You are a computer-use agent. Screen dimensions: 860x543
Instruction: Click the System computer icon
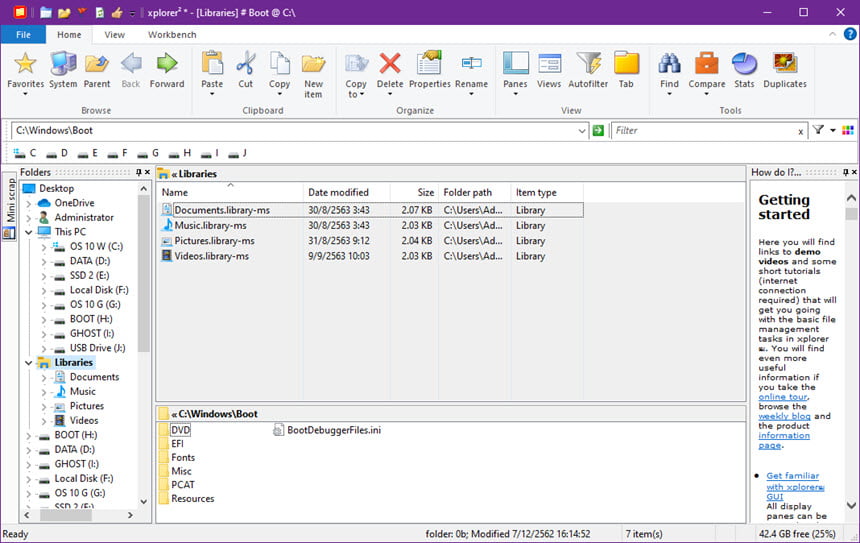coord(63,64)
